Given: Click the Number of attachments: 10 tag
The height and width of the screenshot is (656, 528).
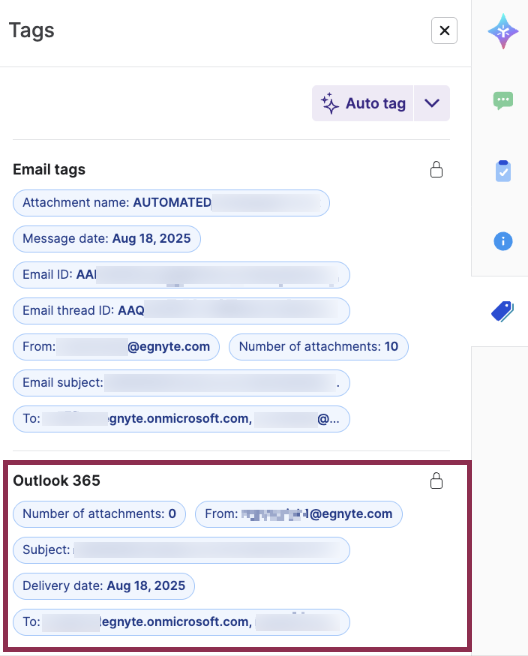Looking at the screenshot, I should click(318, 347).
